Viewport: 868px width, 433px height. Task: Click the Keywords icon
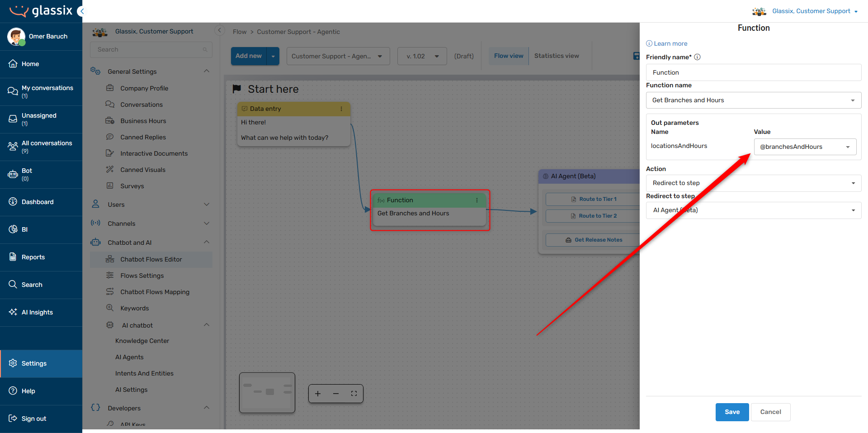tap(110, 308)
